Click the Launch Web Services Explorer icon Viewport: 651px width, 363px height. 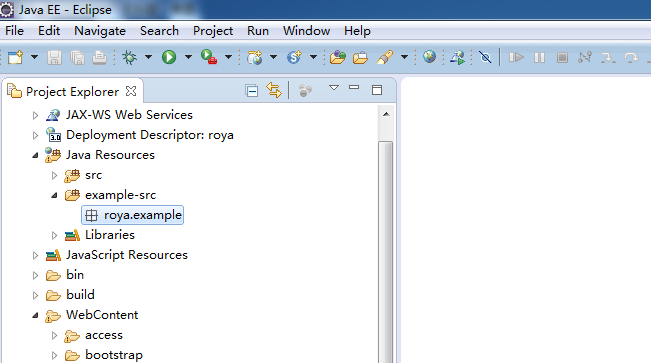(x=458, y=57)
